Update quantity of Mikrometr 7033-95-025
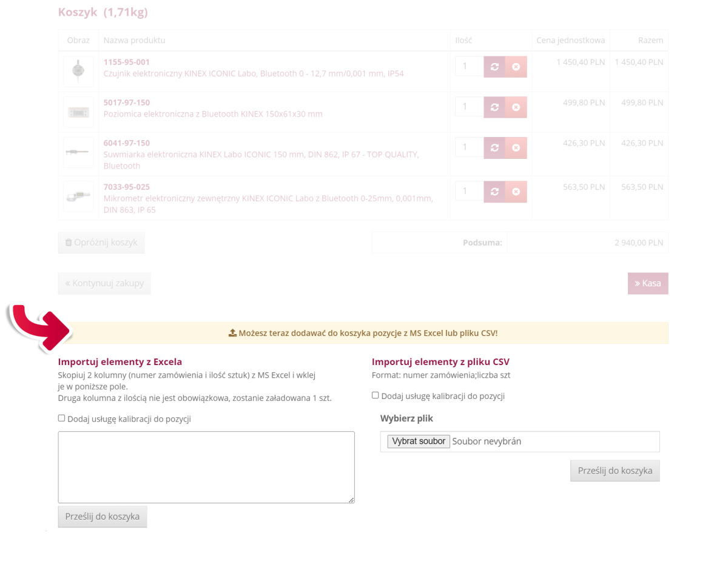The width and height of the screenshot is (728, 567). coord(494,192)
